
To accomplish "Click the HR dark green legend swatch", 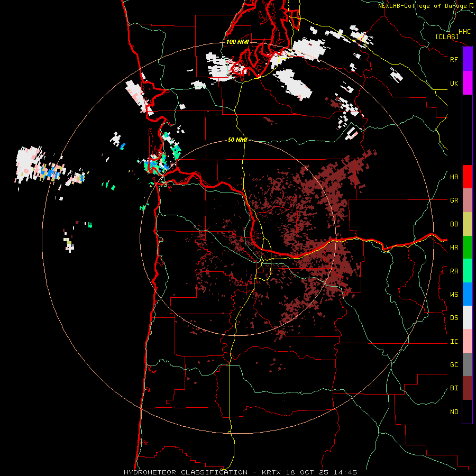I will [467, 248].
